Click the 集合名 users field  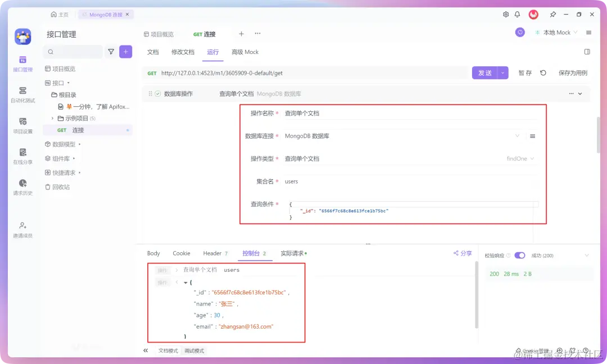(x=410, y=181)
